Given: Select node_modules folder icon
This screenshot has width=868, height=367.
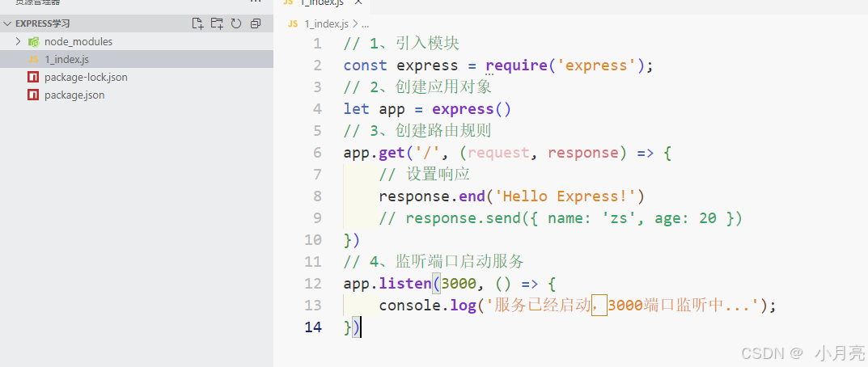Looking at the screenshot, I should [x=34, y=41].
